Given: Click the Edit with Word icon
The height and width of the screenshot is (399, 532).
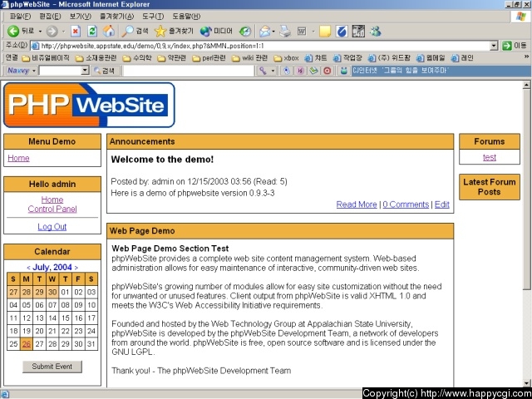Looking at the screenshot, I should pos(302,32).
